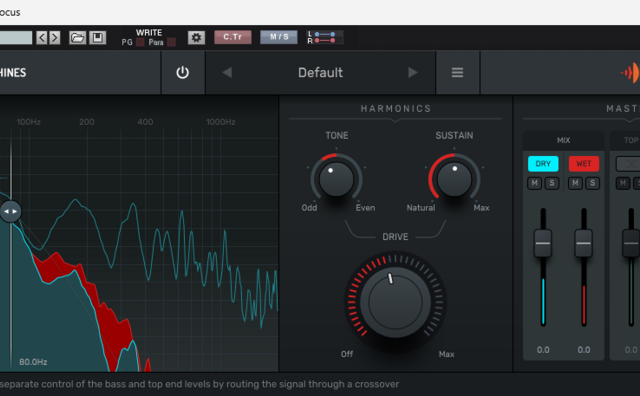Click the crossover frequency handle on the graph
The width and height of the screenshot is (640, 396).
[10, 211]
